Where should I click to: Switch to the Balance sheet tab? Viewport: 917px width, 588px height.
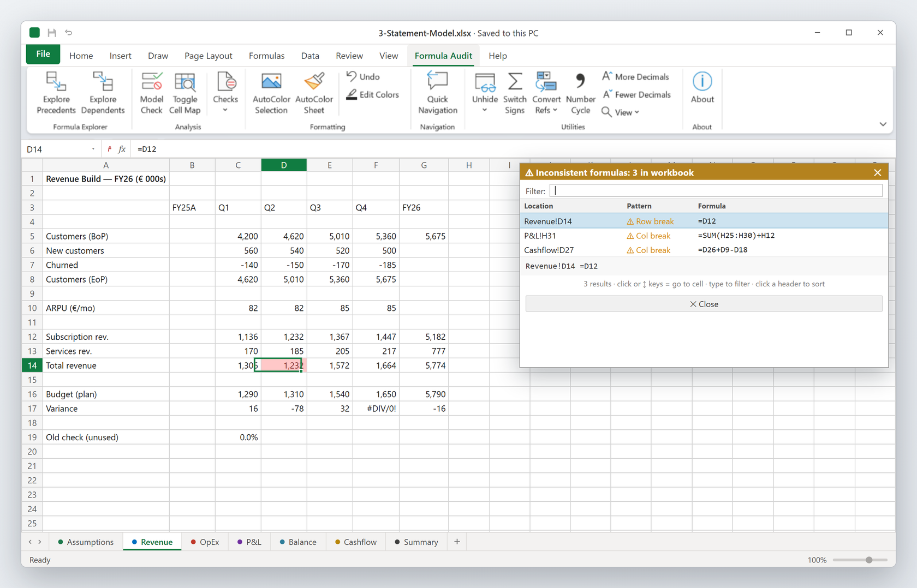click(298, 542)
